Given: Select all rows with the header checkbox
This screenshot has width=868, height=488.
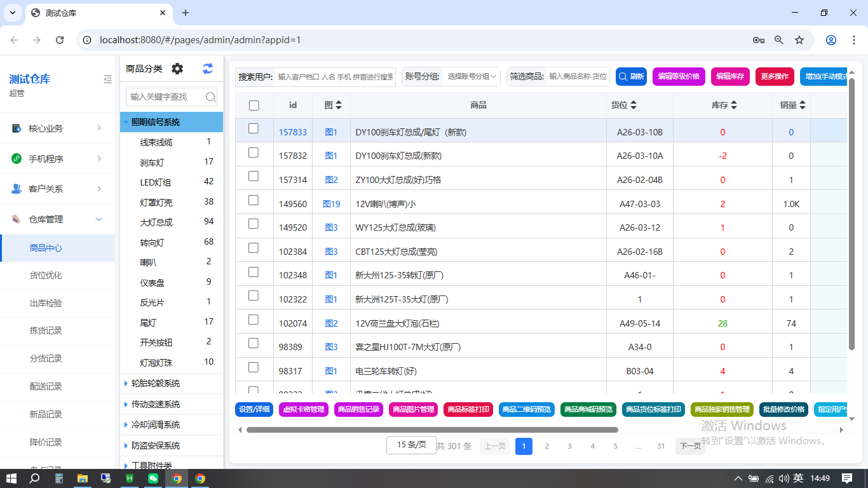Looking at the screenshot, I should click(254, 105).
